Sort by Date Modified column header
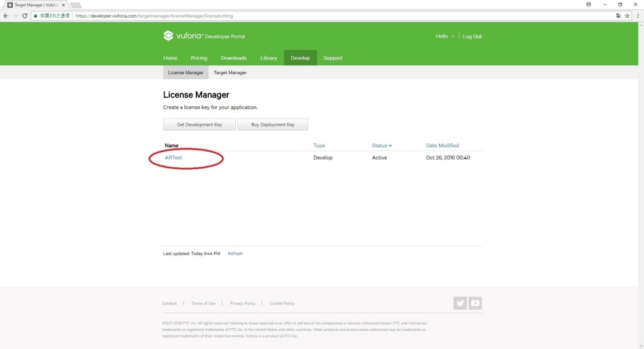Screen dimensions: 644x349 tap(442, 145)
